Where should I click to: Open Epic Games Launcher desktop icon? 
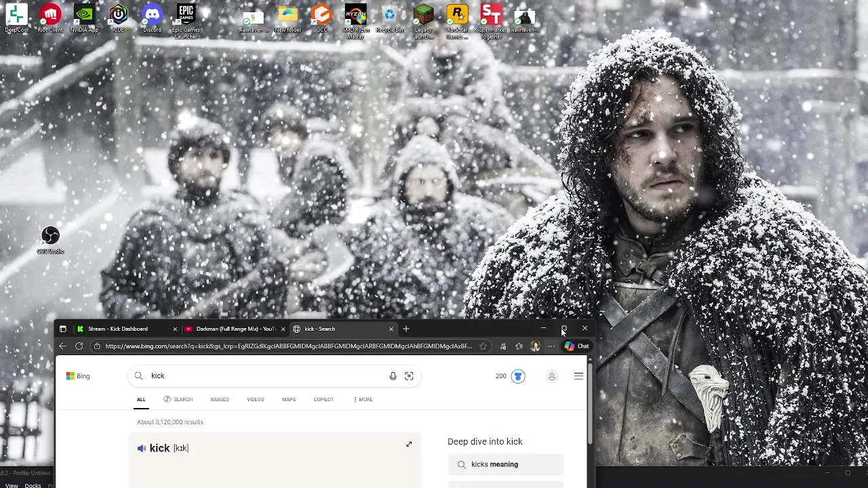(x=186, y=22)
